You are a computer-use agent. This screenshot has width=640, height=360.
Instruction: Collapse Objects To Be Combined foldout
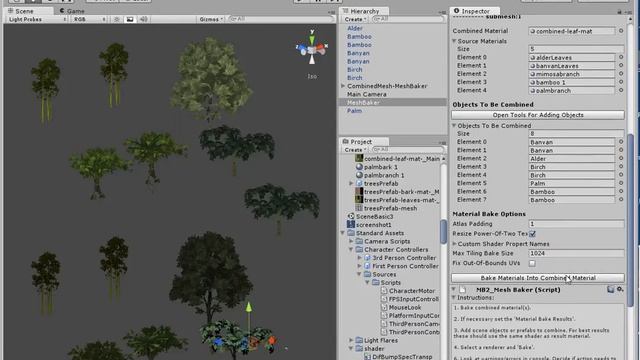point(454,126)
